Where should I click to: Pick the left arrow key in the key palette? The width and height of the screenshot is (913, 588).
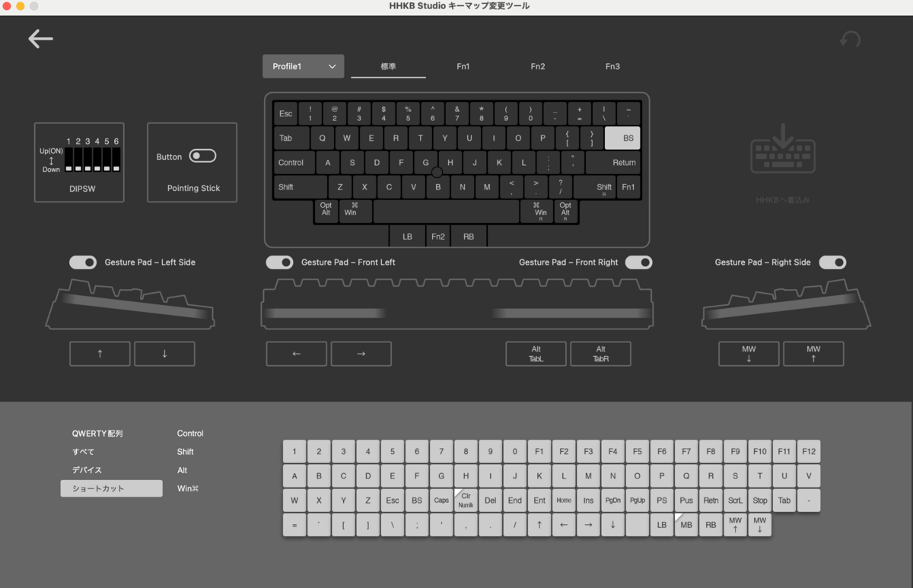click(564, 525)
